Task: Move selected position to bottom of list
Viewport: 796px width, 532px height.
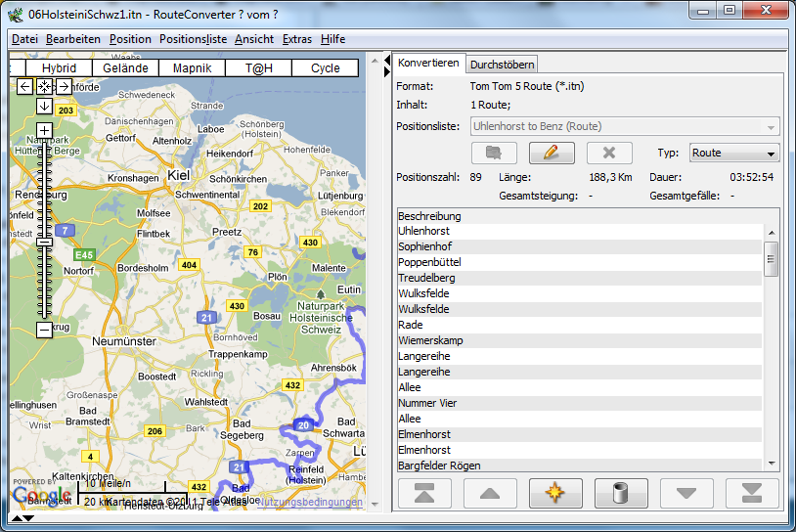Action: [752, 493]
